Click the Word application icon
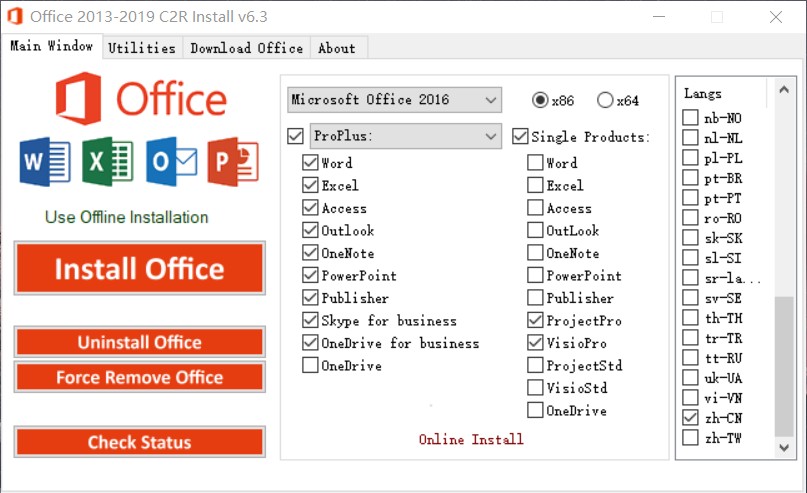The height and width of the screenshot is (493, 807). click(x=45, y=162)
